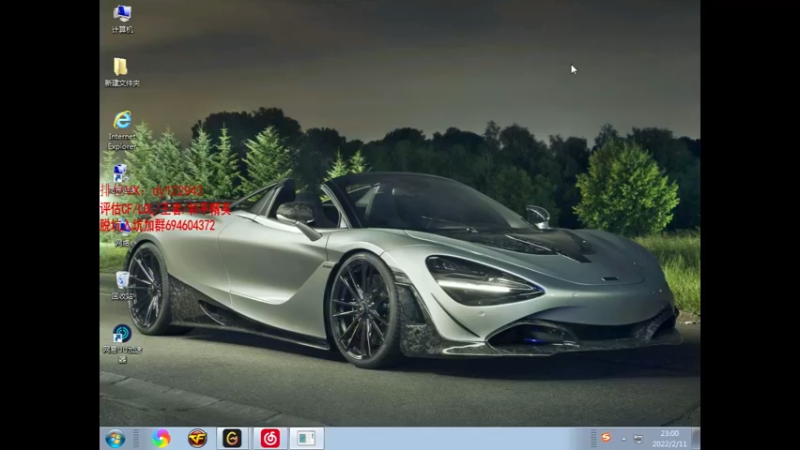Click the Show desktop strip beside the clock

point(696,439)
